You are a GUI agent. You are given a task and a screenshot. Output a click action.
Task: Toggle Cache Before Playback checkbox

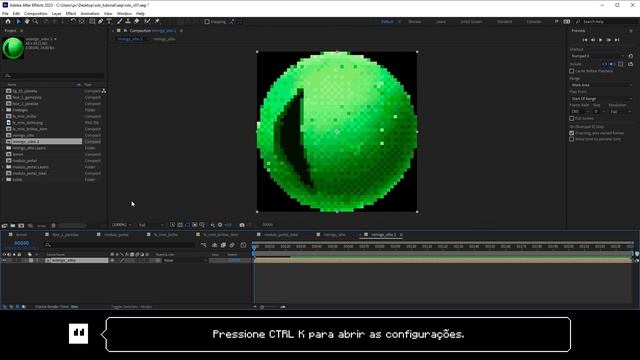tap(572, 71)
